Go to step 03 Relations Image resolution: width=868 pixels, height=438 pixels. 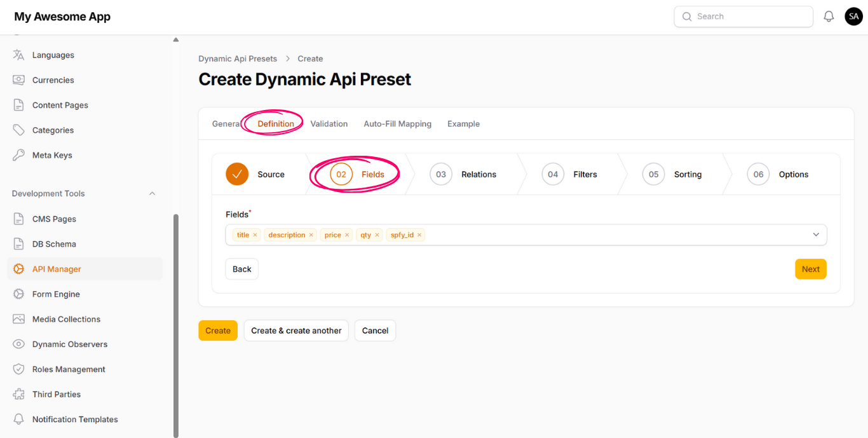[463, 174]
